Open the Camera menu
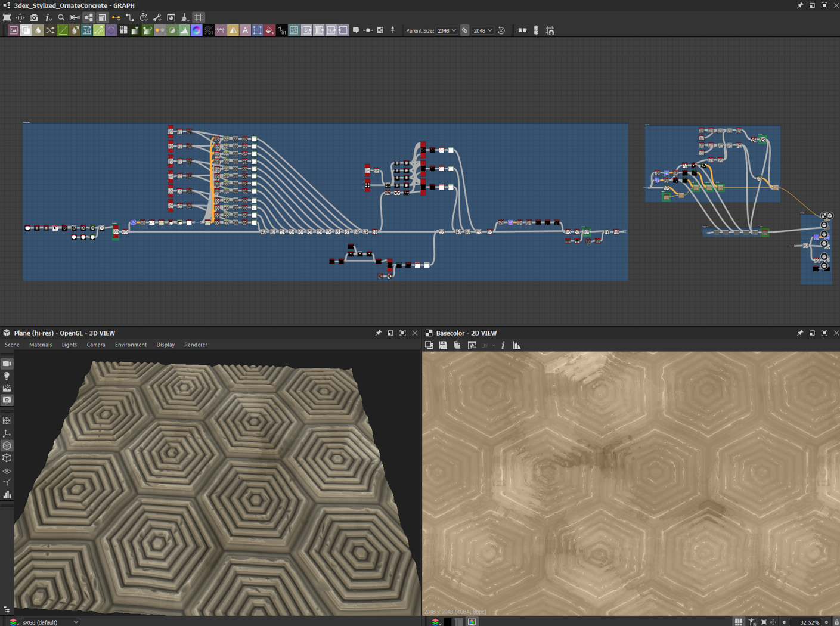 click(96, 345)
